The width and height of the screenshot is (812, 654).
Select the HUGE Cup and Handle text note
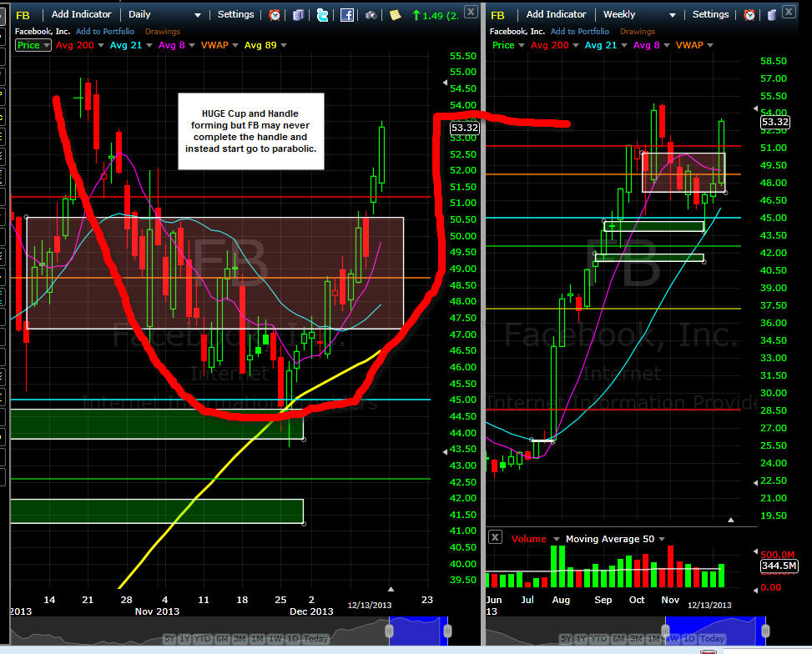[x=251, y=131]
